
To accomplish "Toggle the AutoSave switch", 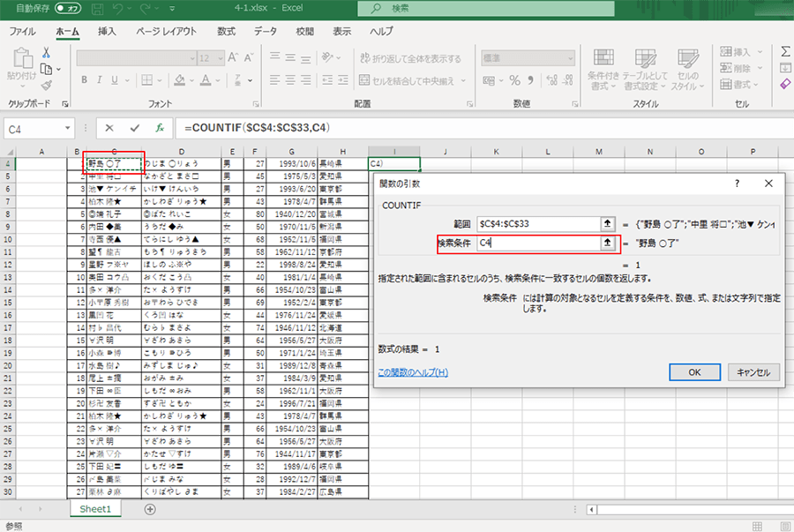I will click(67, 8).
